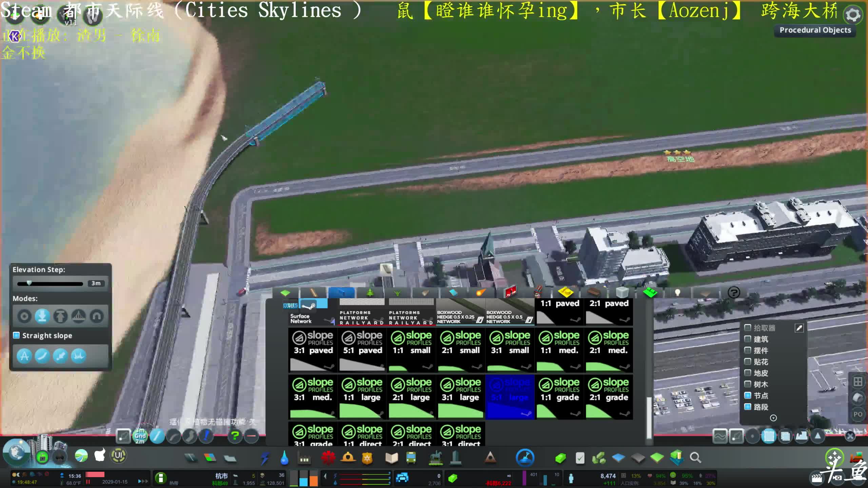Open Find It help question mark
Screen dimensions: 868x488
pyautogui.click(x=734, y=292)
